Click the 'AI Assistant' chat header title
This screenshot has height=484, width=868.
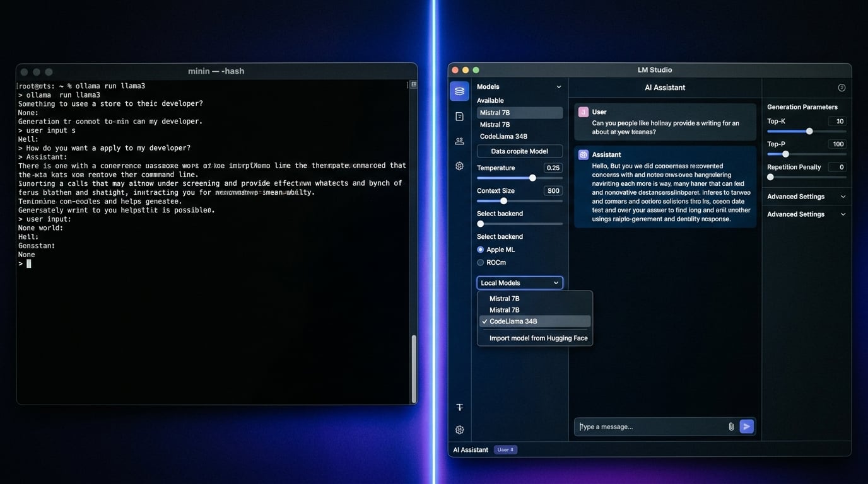pos(665,88)
